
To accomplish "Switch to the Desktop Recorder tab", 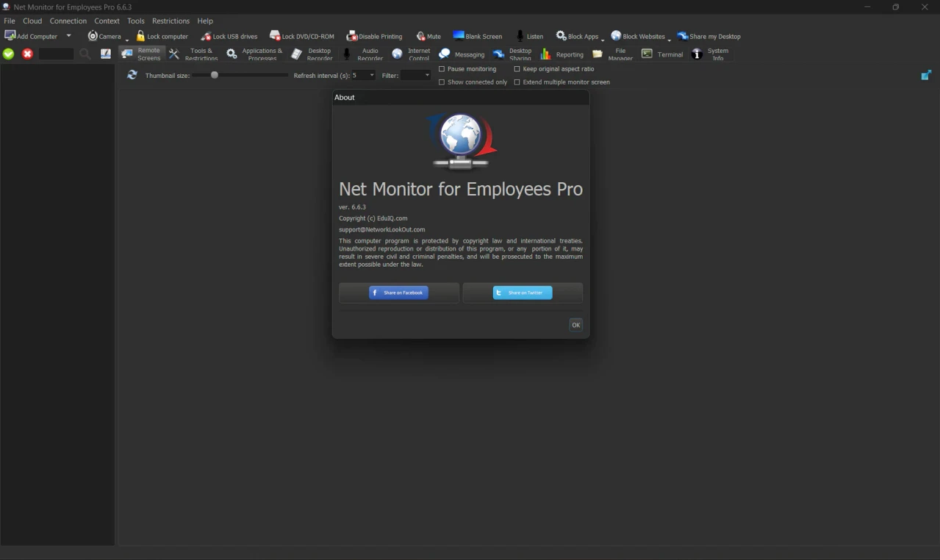I will pos(312,54).
